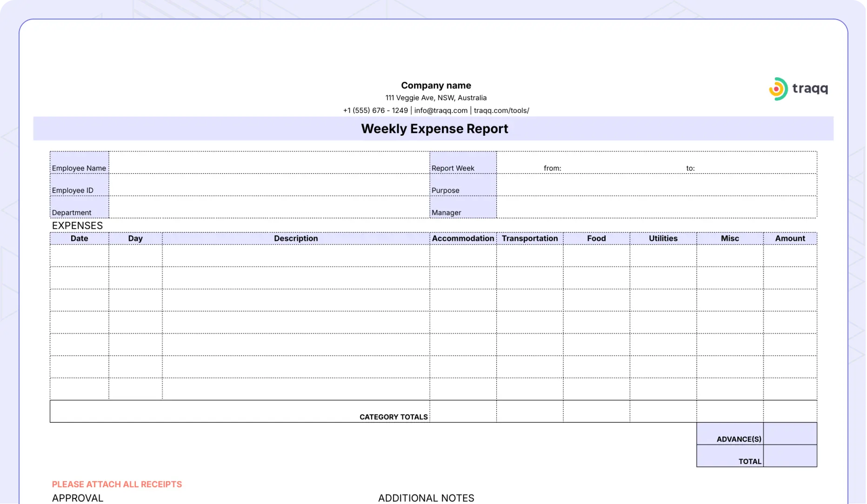The width and height of the screenshot is (867, 504).
Task: Click the info@traqq.com email text
Action: (x=440, y=110)
